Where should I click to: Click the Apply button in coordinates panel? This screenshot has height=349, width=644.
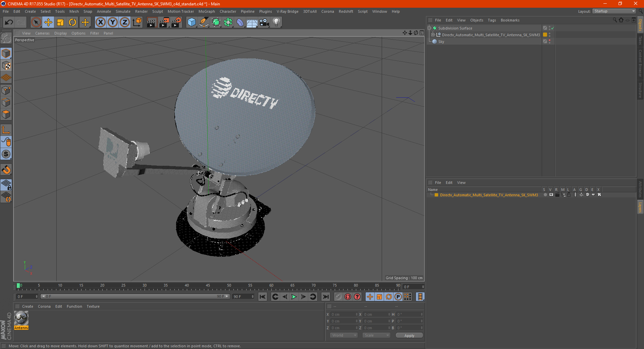coord(409,336)
